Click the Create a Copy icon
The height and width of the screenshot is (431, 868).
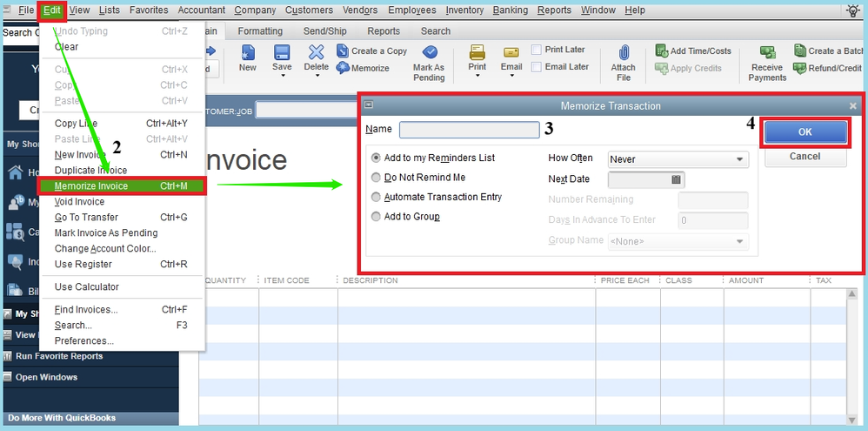point(343,51)
